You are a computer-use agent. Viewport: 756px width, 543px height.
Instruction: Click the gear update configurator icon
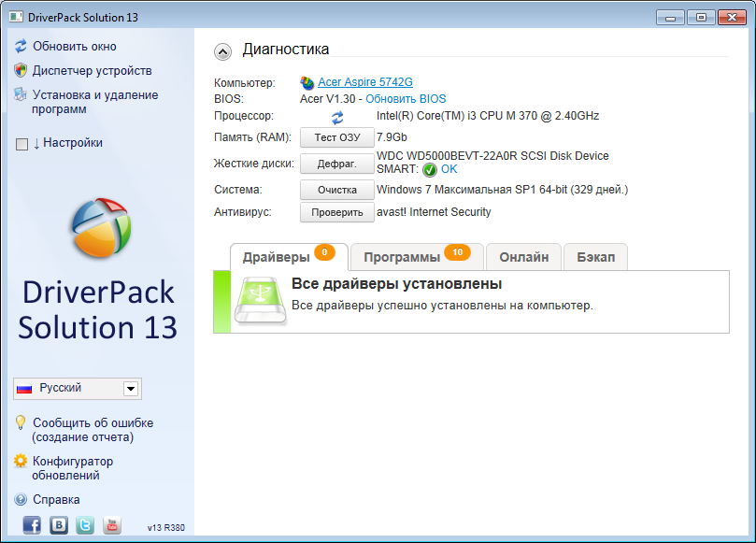click(x=21, y=461)
